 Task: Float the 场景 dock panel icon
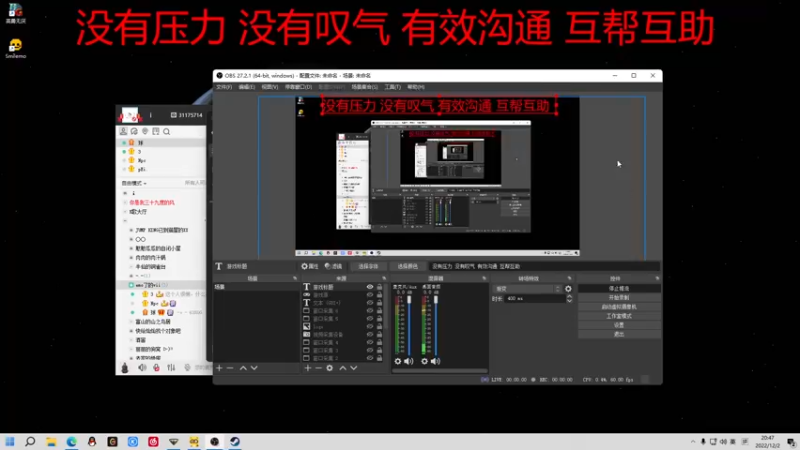tap(295, 279)
